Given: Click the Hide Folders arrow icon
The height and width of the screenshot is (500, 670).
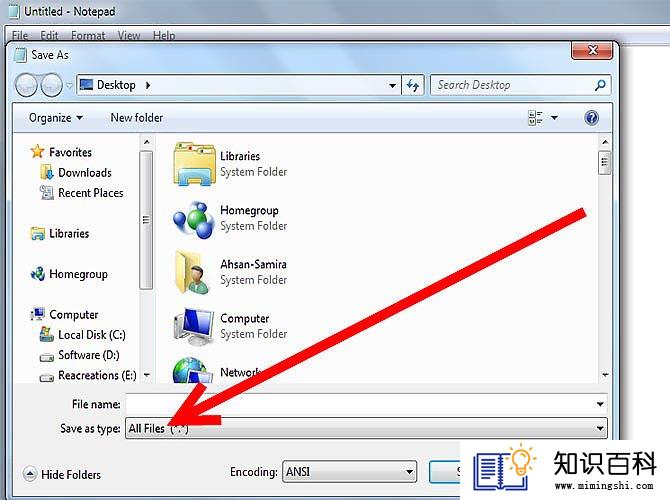Looking at the screenshot, I should [29, 474].
